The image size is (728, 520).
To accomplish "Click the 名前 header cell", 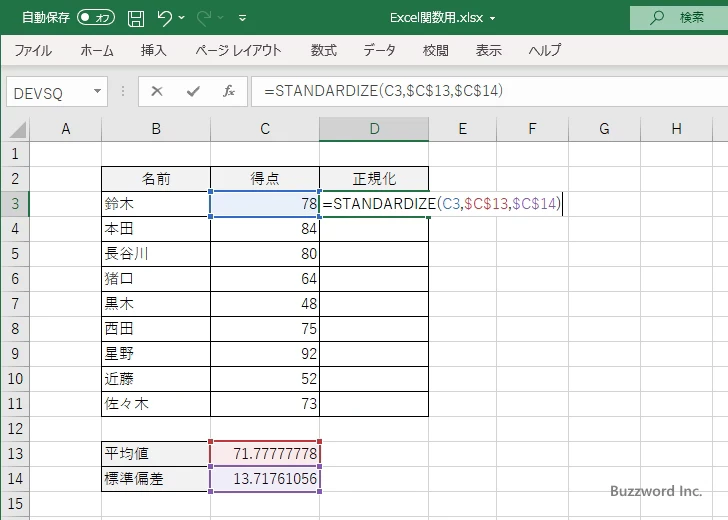I will pos(156,179).
